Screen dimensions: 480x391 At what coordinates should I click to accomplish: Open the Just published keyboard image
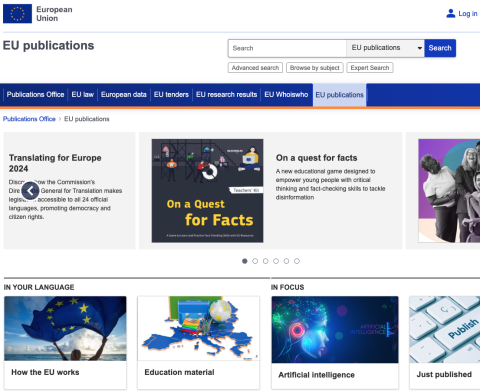(x=445, y=330)
